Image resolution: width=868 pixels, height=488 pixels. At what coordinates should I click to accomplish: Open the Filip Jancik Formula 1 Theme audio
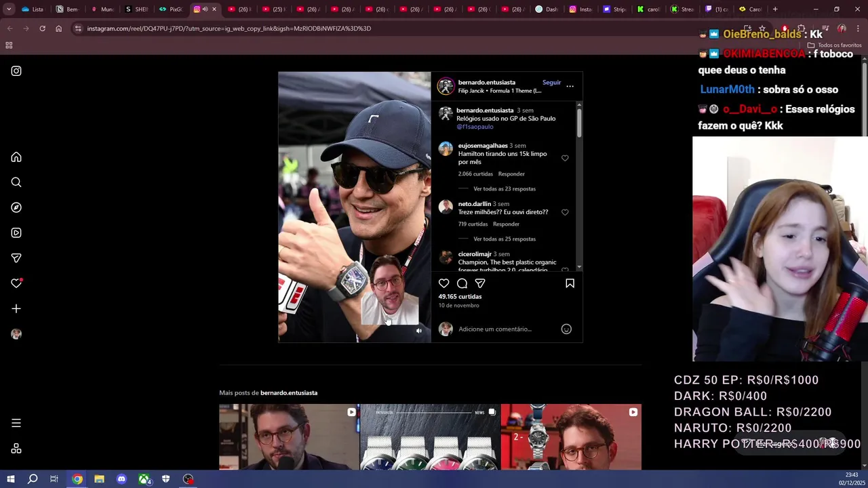(x=500, y=91)
